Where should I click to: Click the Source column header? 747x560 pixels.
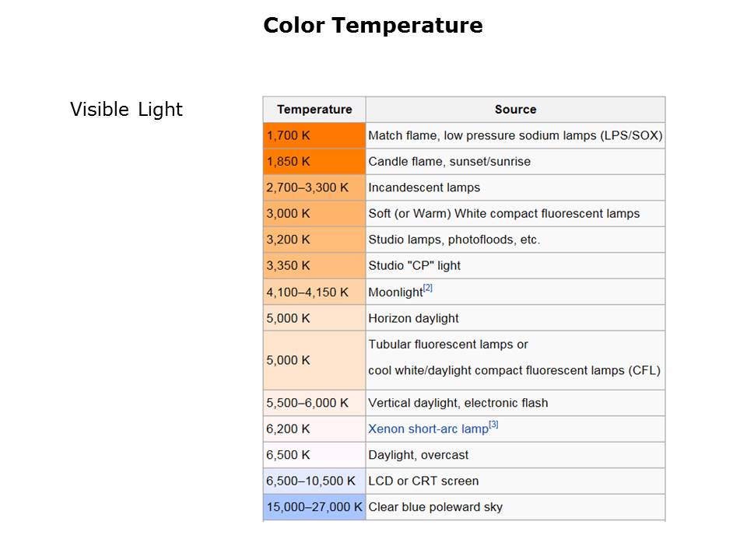tap(515, 110)
